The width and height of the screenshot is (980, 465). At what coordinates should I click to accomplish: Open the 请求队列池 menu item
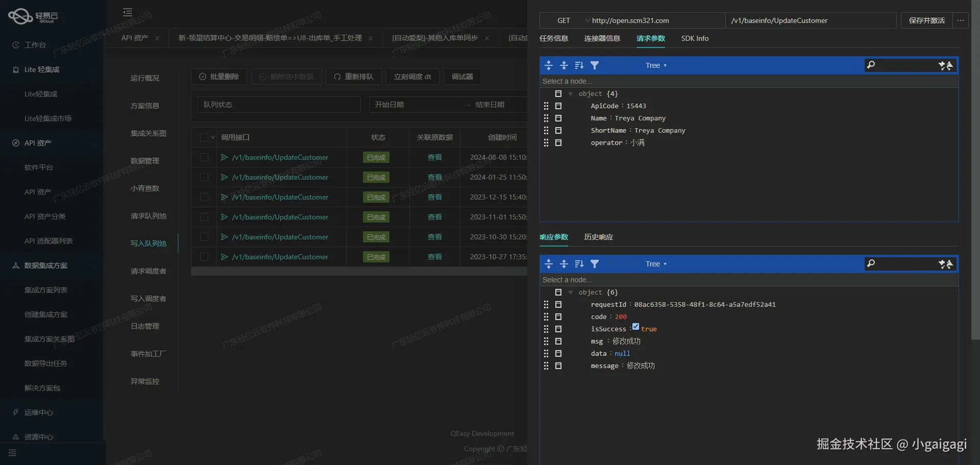click(x=149, y=216)
